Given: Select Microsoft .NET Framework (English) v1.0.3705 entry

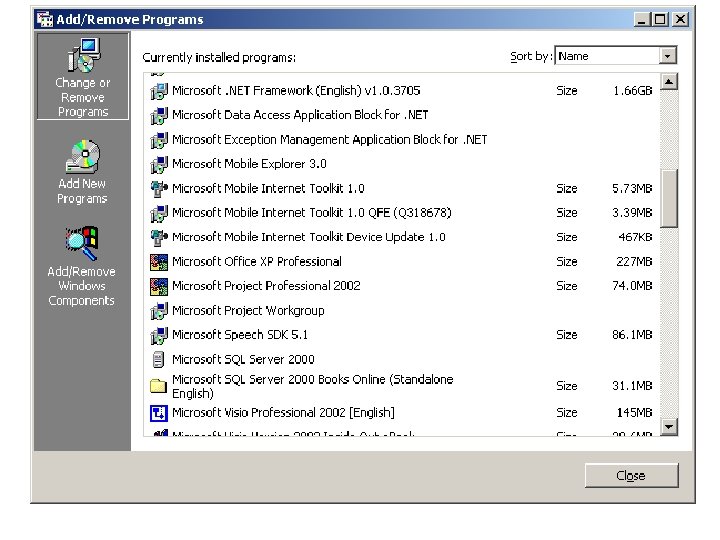Looking at the screenshot, I should pos(401,91).
